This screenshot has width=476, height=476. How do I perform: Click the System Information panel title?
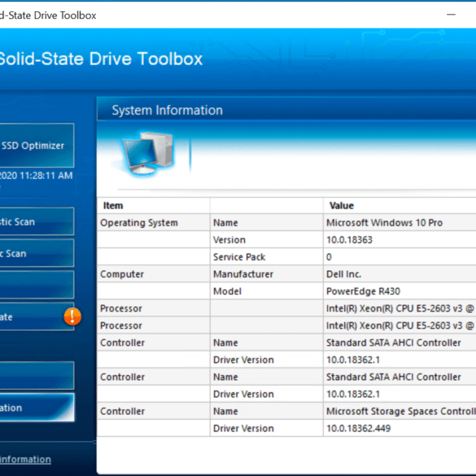point(168,110)
